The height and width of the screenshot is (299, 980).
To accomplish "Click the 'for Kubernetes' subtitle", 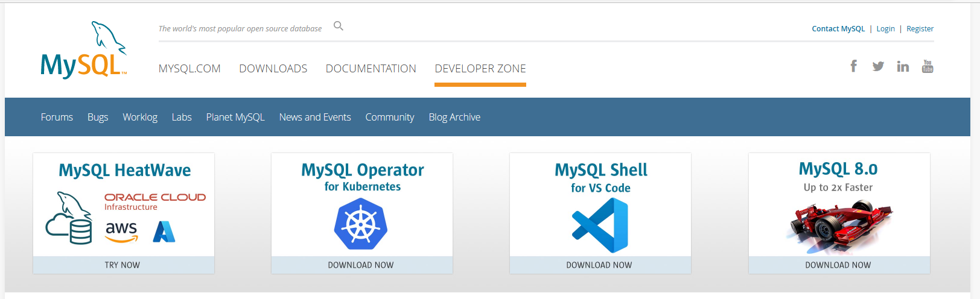I will pos(363,187).
